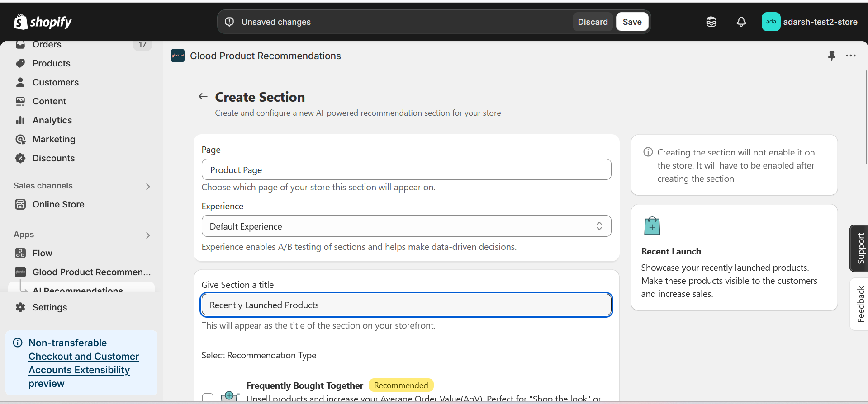
Task: Check the Frequently Bought Together checkbox
Action: point(208,397)
